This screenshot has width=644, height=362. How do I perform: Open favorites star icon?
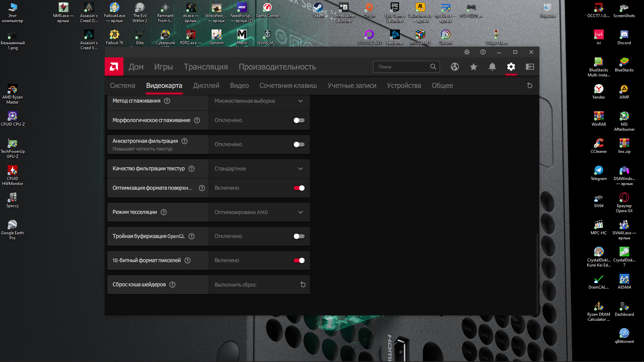click(473, 67)
